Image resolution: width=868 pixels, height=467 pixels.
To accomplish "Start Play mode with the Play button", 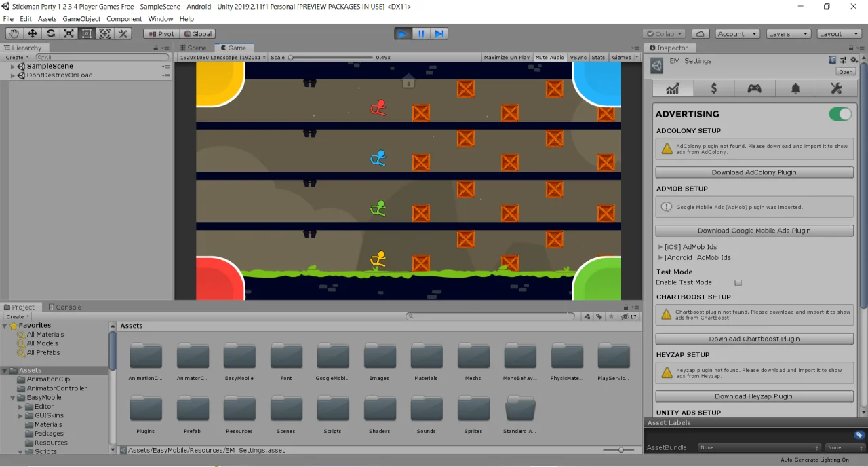I will tap(403, 33).
